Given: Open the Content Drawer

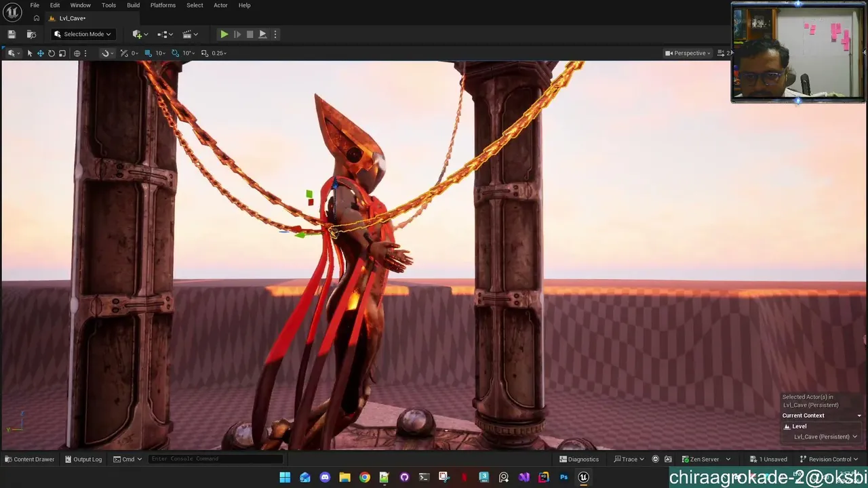Looking at the screenshot, I should tap(29, 459).
